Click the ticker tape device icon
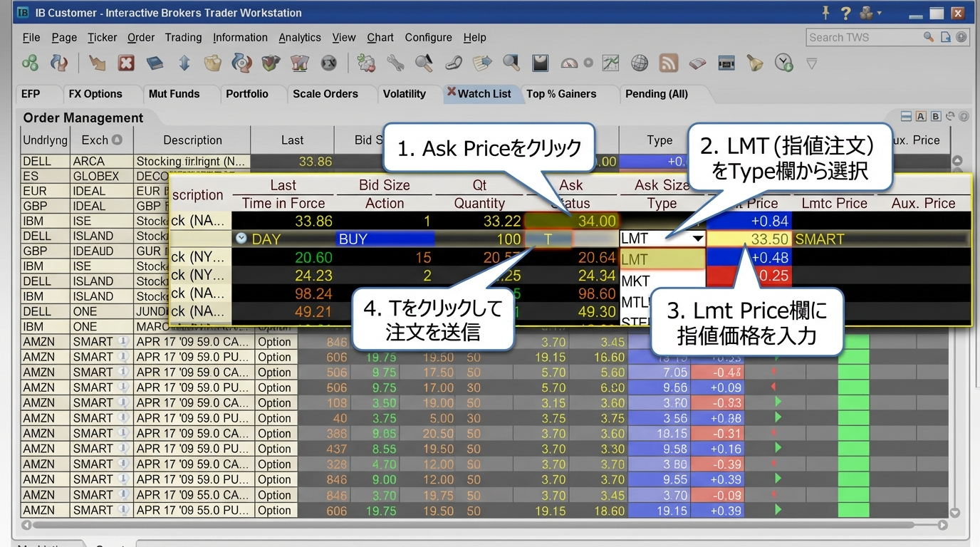The image size is (980, 547). point(726,63)
